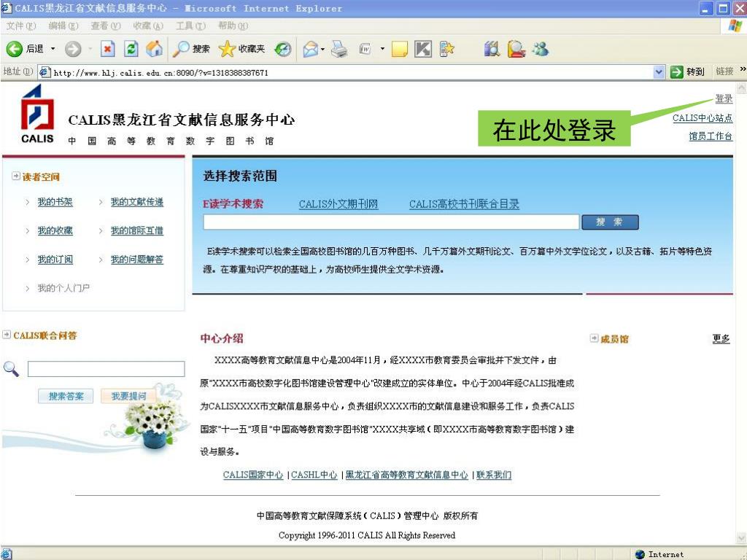Click the 搜索 search button
This screenshot has width=747, height=560.
point(610,222)
